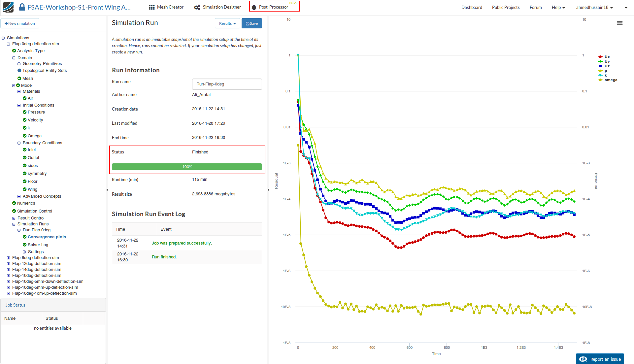This screenshot has height=364, width=634.
Task: Click the Simulation Designer gears icon
Action: pyautogui.click(x=197, y=7)
